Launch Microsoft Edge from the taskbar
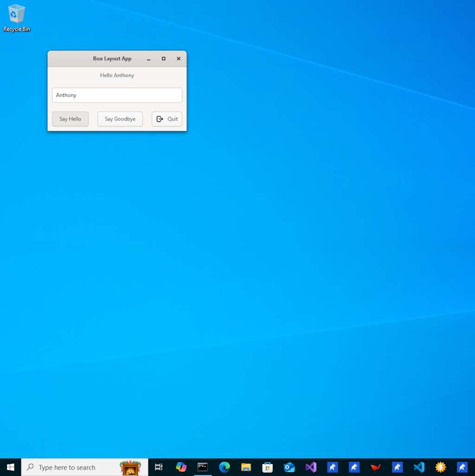Image resolution: width=475 pixels, height=476 pixels. click(x=225, y=467)
